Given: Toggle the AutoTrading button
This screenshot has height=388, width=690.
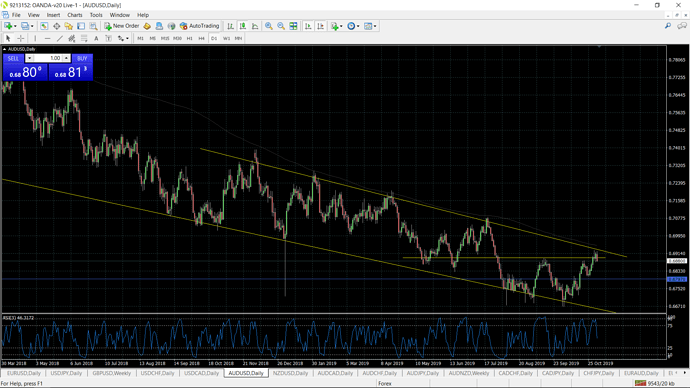Looking at the screenshot, I should coord(199,26).
